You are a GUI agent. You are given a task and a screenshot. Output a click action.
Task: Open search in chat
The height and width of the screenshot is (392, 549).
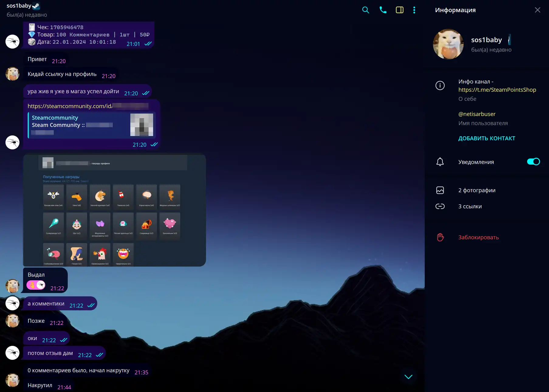365,10
